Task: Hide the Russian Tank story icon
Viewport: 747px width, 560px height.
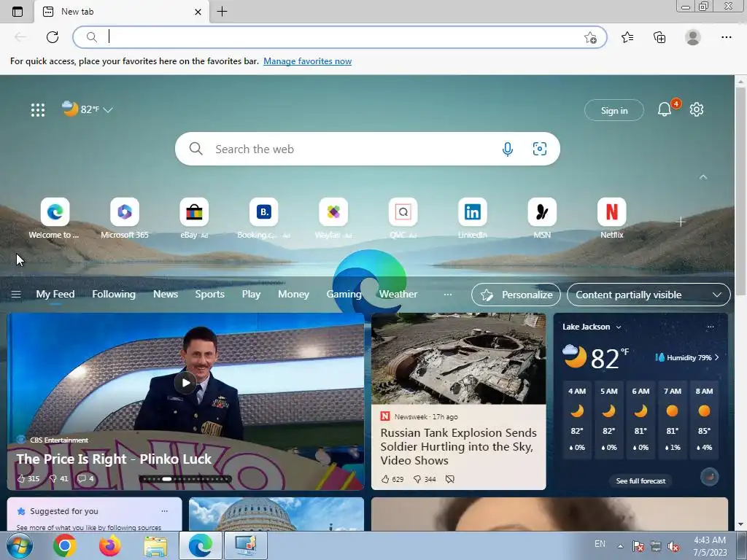Action: pos(449,479)
